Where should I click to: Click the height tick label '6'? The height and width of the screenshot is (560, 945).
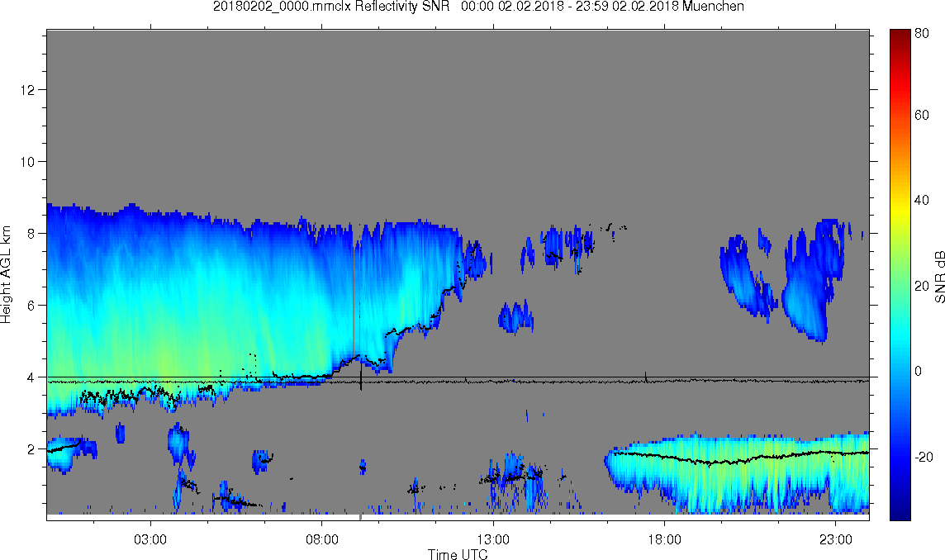[31, 305]
